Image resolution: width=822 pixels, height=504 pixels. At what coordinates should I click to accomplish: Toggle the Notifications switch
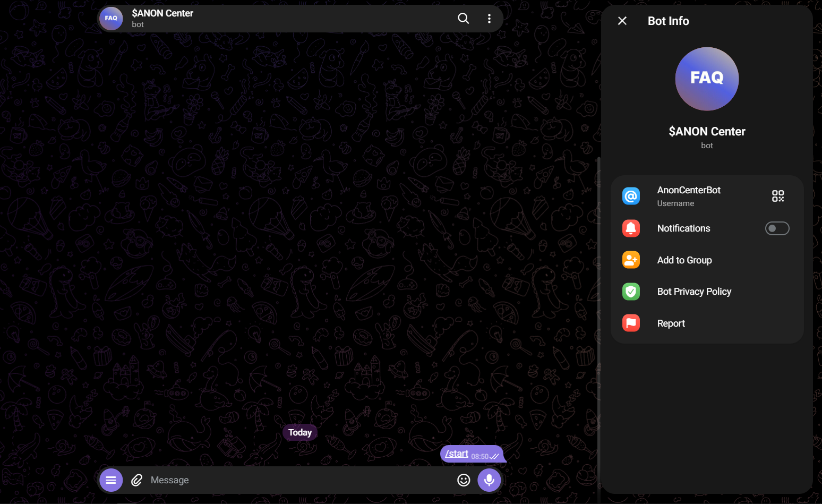[x=777, y=228]
